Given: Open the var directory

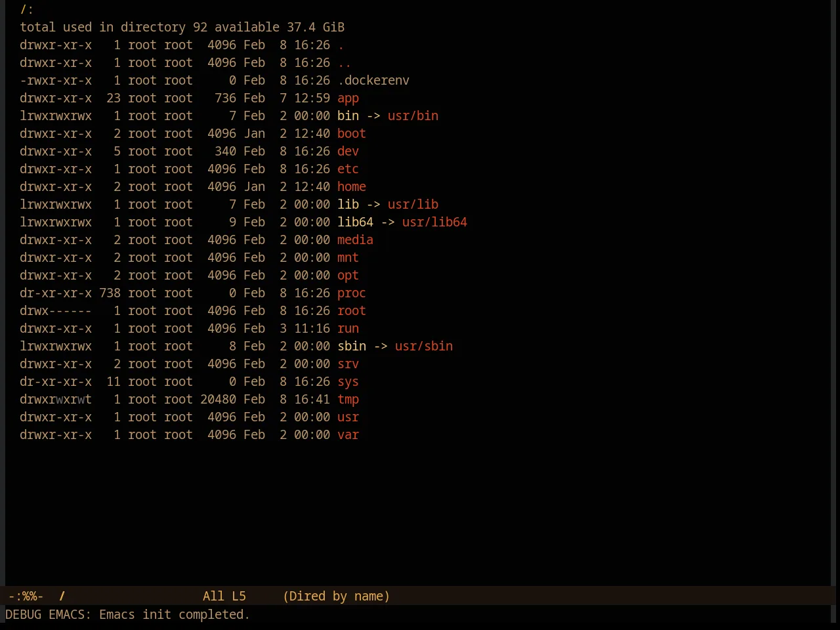Looking at the screenshot, I should point(348,434).
